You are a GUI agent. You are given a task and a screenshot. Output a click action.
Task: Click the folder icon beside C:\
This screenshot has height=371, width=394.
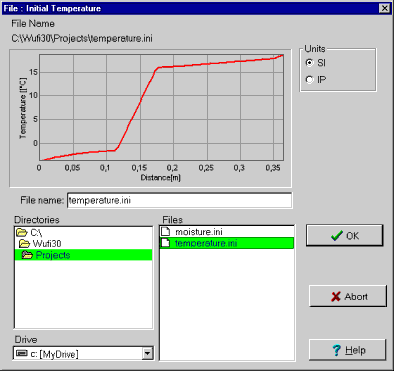[22, 232]
